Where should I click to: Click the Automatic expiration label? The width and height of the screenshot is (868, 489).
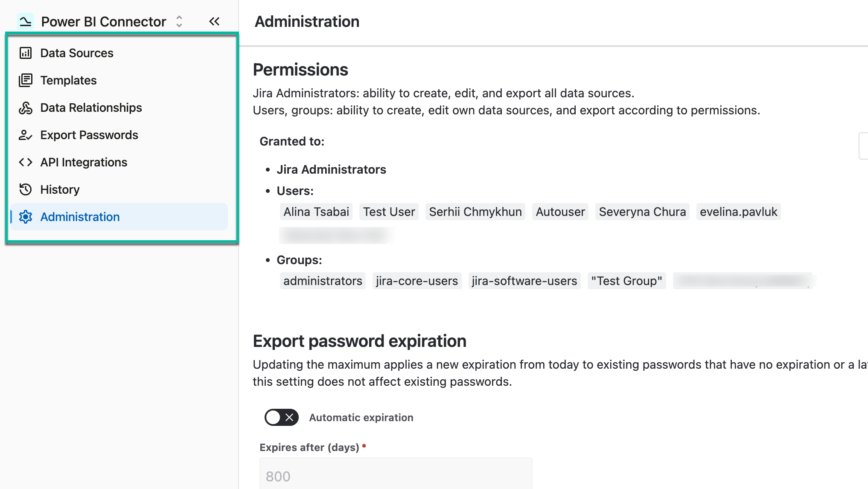click(361, 417)
